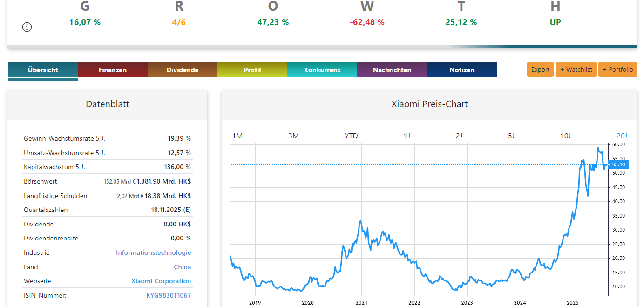Set chart range to 3M
Image resolution: width=644 pixels, height=307 pixels.
coord(293,136)
